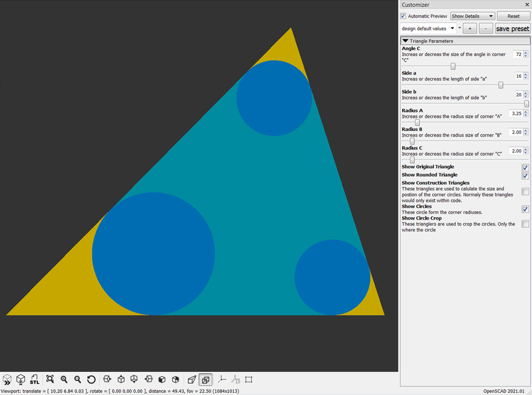Zoom in the viewport
Screen dimensions: 532x395
pyautogui.click(x=64, y=379)
